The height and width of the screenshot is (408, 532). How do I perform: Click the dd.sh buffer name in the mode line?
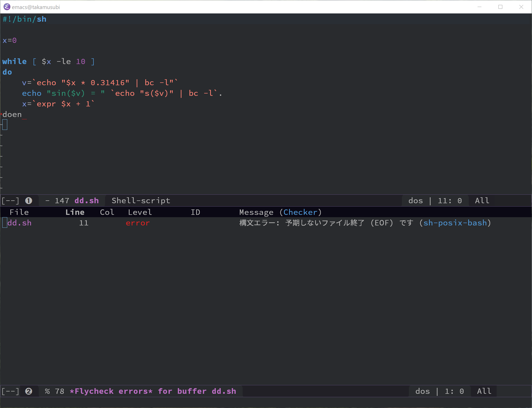86,201
